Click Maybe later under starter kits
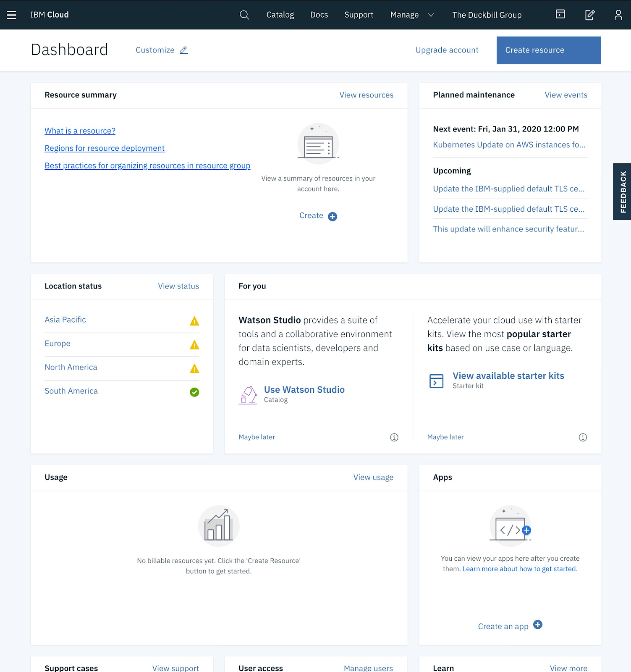 [445, 437]
